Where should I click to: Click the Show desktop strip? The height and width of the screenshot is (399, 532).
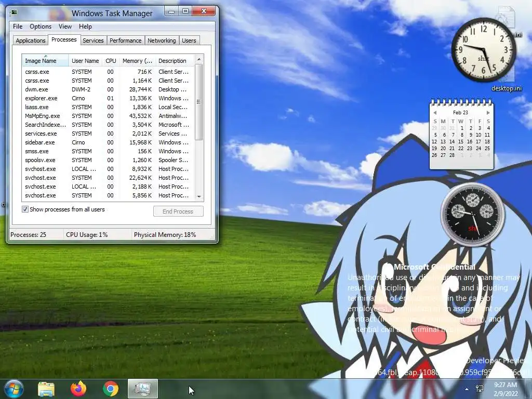[x=529, y=389]
